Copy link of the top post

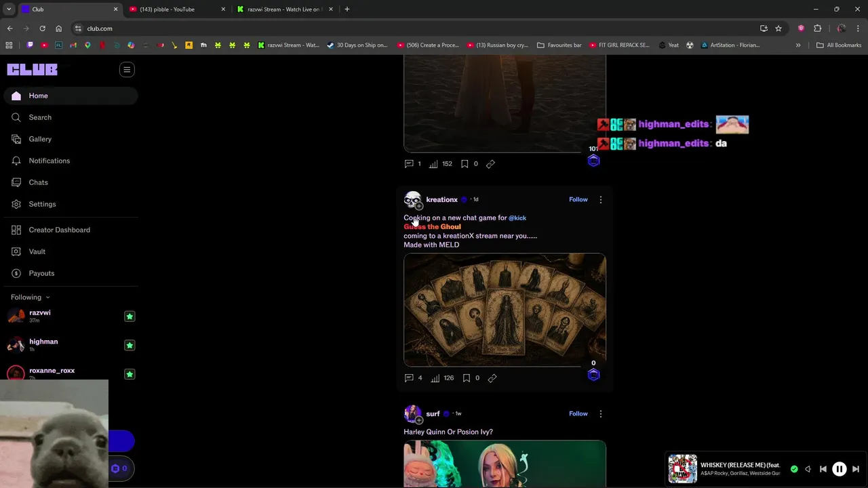[490, 164]
